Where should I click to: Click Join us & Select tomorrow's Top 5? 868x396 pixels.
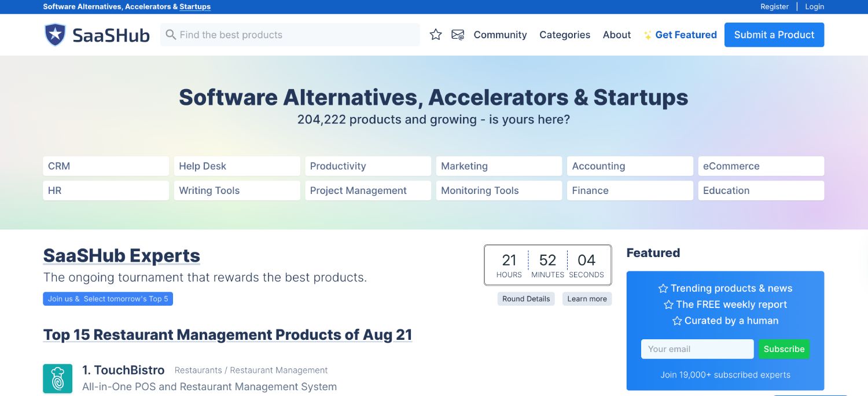tap(108, 299)
